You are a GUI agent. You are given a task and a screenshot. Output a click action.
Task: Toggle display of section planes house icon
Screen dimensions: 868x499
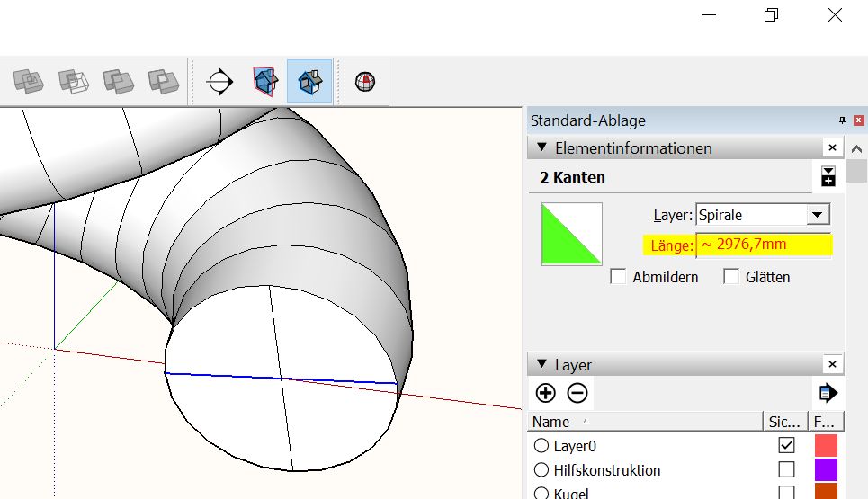[264, 82]
